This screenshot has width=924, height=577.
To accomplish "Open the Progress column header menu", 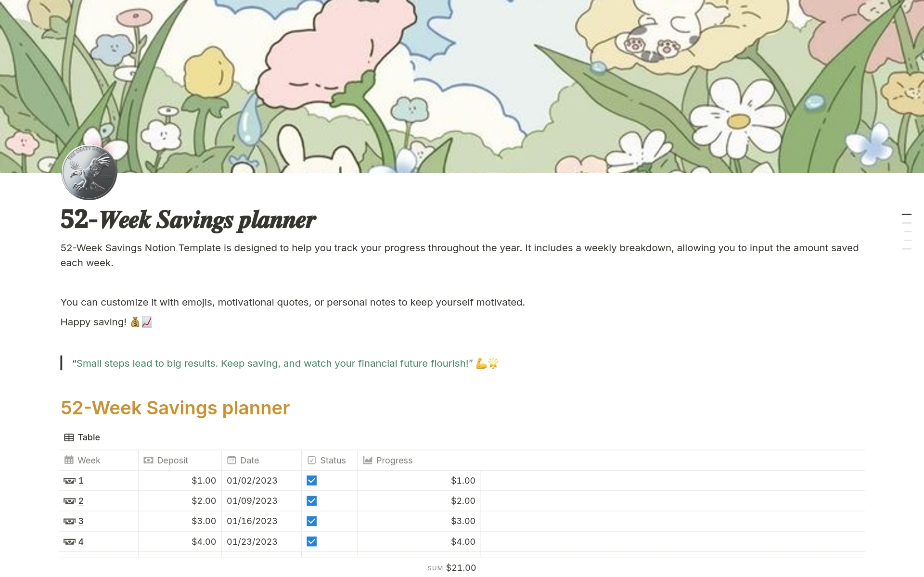I will click(x=394, y=460).
